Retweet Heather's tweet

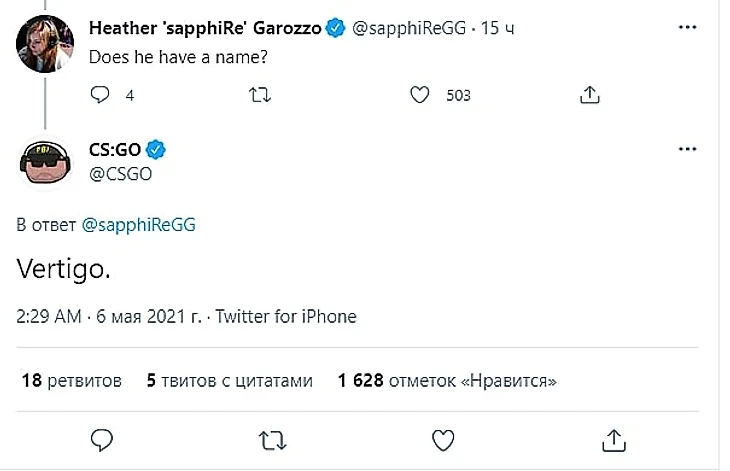(259, 95)
